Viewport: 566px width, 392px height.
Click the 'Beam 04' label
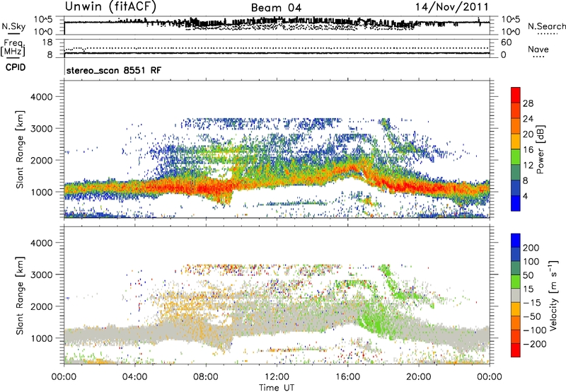coord(276,8)
